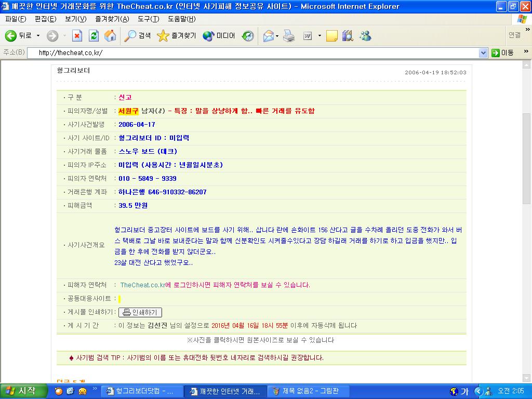Screen dimensions: 532x399
Task: Open the 연결 links bar
Action: pos(514,35)
